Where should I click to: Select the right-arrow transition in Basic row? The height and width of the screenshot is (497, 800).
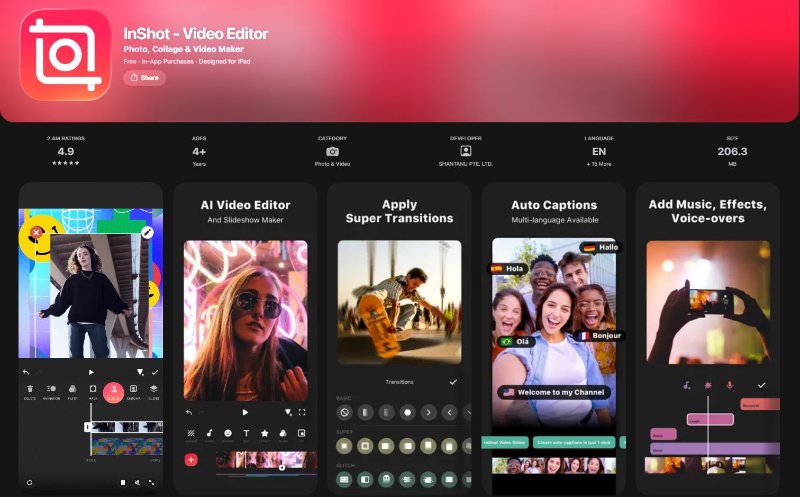428,412
